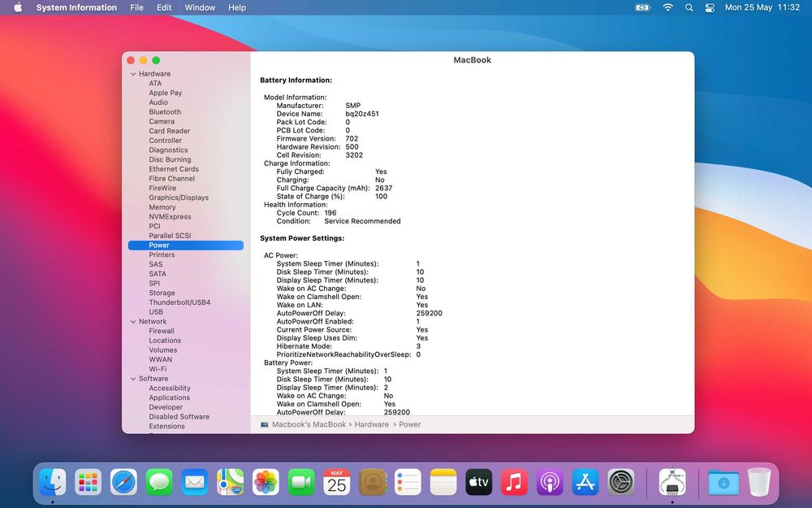This screenshot has width=812, height=508.
Task: Click System Information chip icon in Dock
Action: click(x=672, y=482)
